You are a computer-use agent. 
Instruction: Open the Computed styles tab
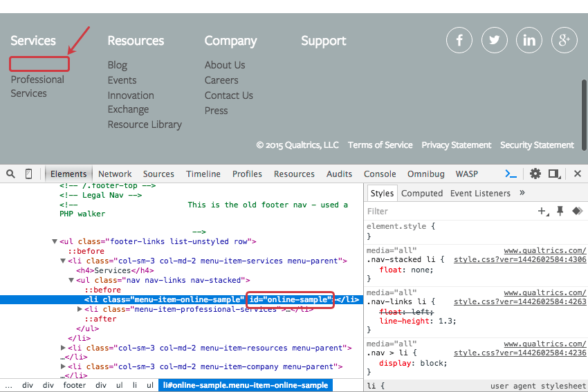point(421,194)
